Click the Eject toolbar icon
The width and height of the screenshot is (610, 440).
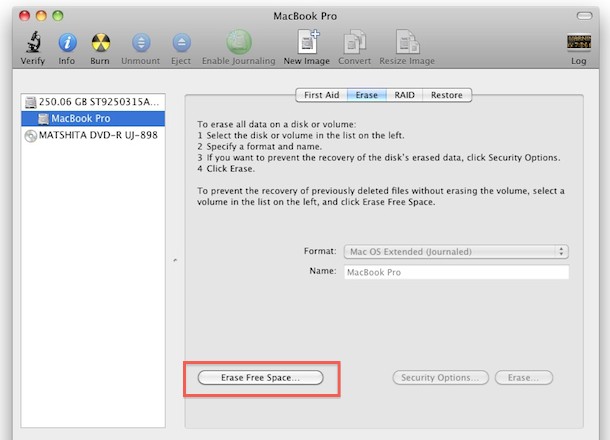coord(181,42)
